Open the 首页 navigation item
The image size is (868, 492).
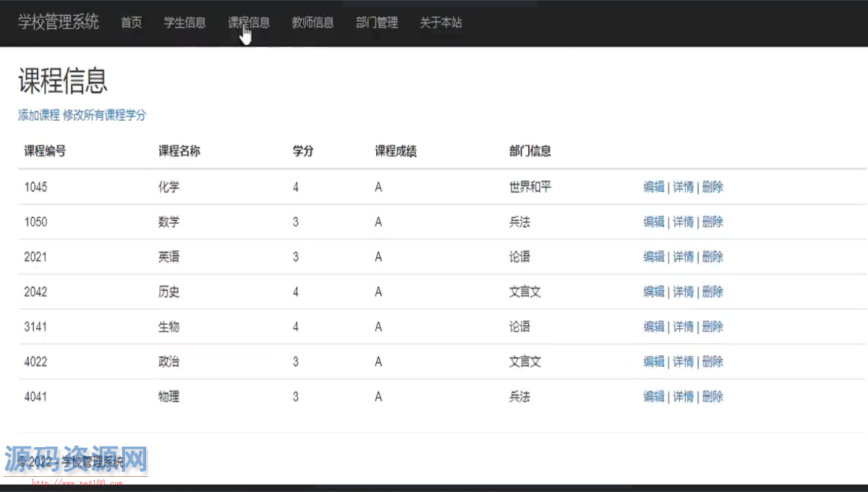pyautogui.click(x=131, y=22)
